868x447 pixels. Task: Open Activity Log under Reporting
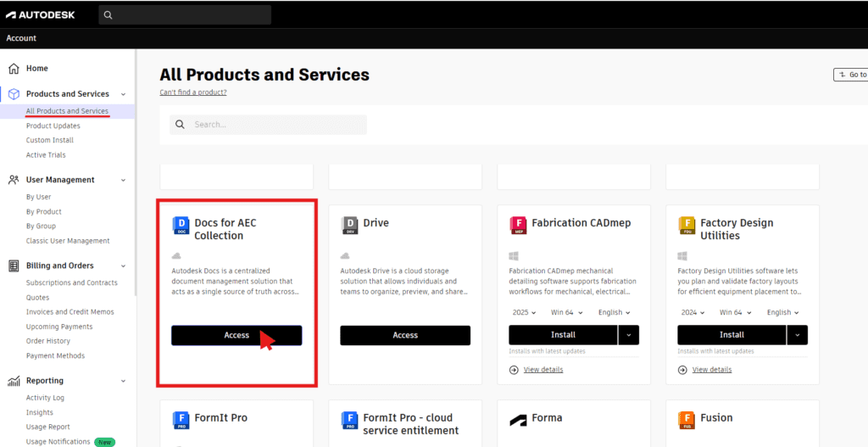(46, 398)
